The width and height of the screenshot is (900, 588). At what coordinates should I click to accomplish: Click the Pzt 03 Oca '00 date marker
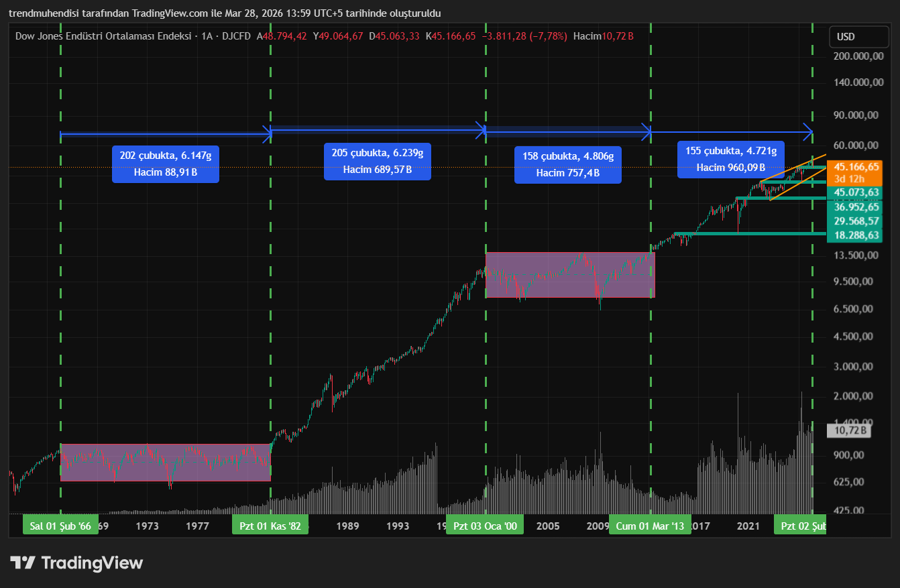click(485, 526)
